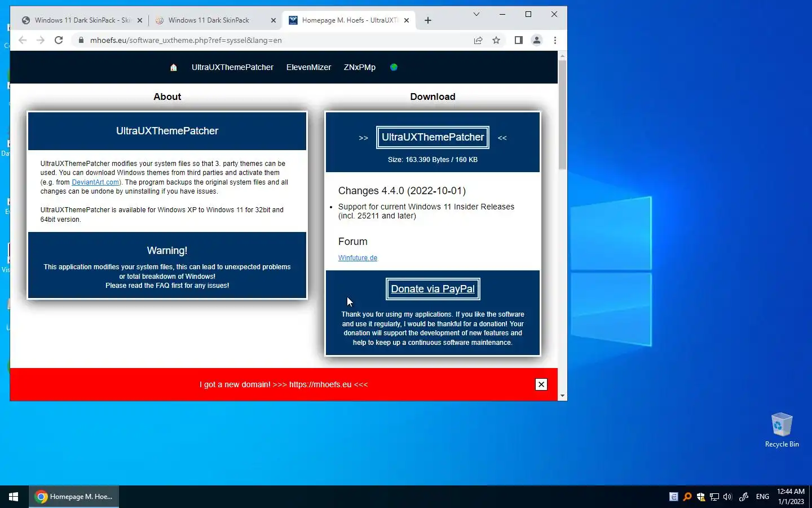Open the Chrome profile avatar
812x508 pixels.
click(x=537, y=40)
